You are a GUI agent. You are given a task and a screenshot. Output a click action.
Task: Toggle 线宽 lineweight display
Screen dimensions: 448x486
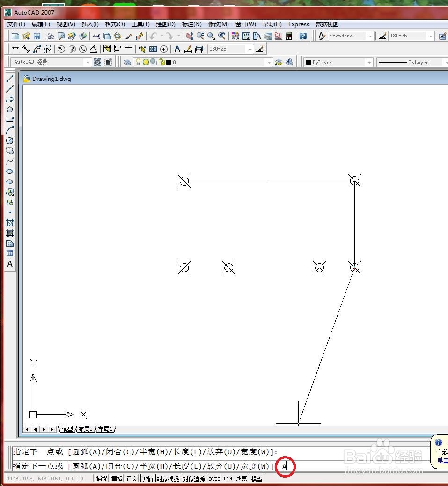(x=242, y=479)
